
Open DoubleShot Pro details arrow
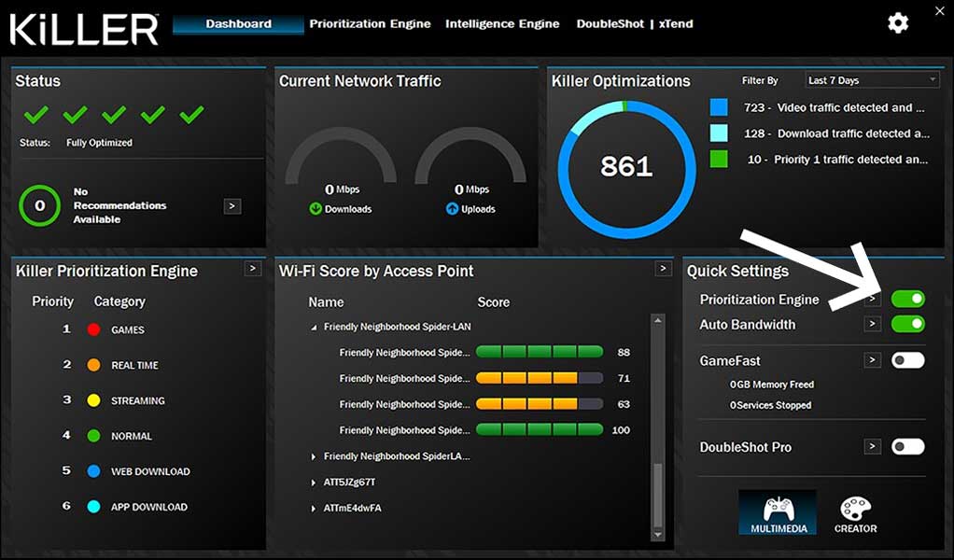pyautogui.click(x=872, y=446)
